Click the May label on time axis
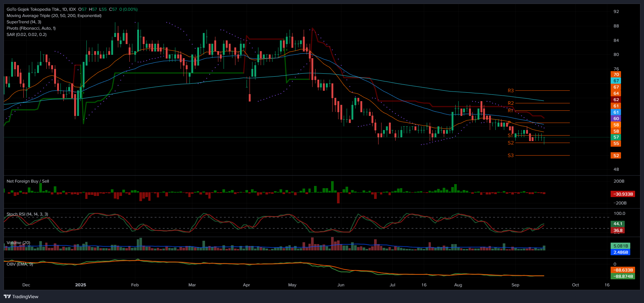The image size is (644, 303). tap(292, 285)
